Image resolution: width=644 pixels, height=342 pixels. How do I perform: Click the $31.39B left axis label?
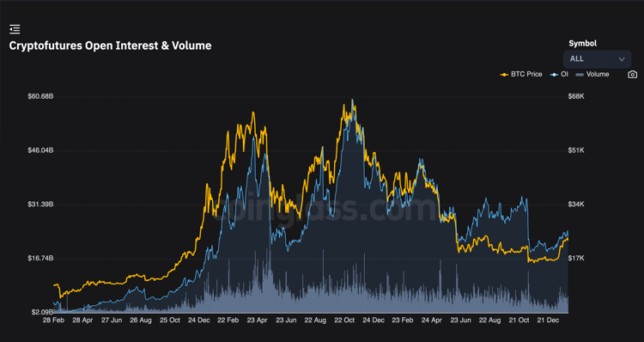click(40, 205)
